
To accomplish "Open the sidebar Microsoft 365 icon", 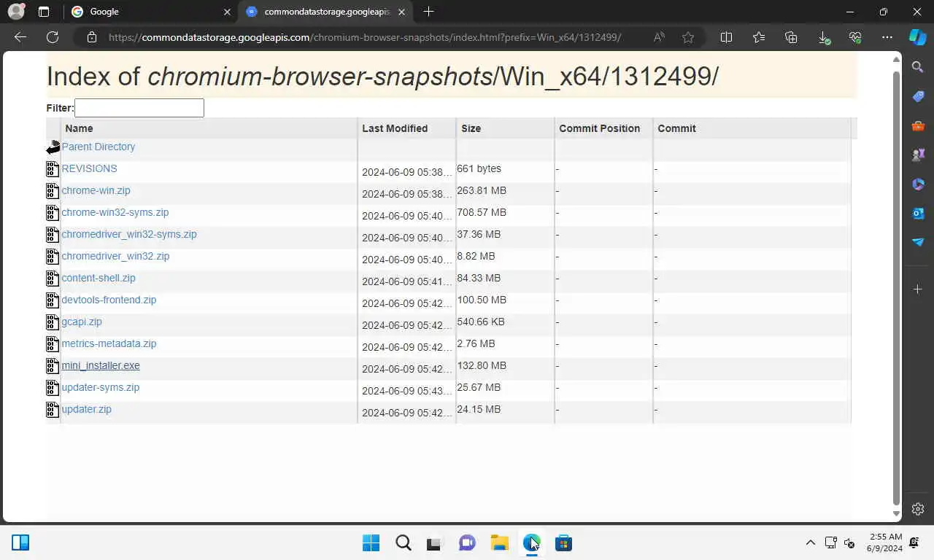I will click(x=918, y=184).
